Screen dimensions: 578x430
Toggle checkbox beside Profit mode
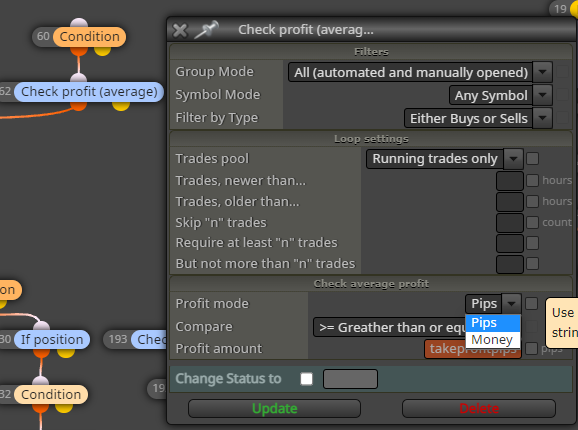(x=532, y=304)
